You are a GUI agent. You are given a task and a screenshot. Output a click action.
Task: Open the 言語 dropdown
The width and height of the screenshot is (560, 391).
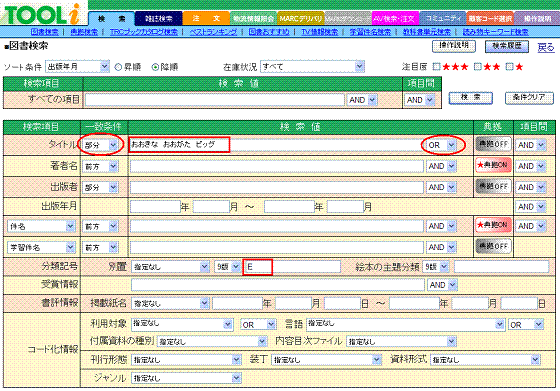tap(405, 324)
